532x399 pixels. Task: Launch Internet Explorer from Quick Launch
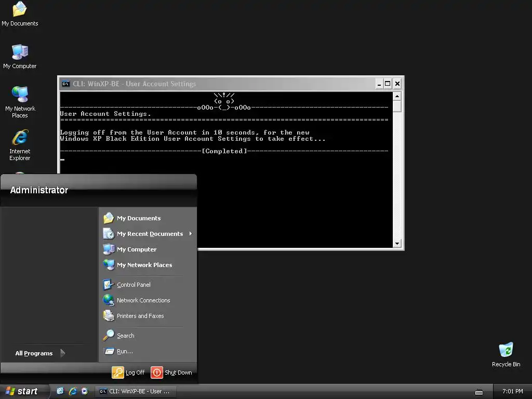pos(73,391)
